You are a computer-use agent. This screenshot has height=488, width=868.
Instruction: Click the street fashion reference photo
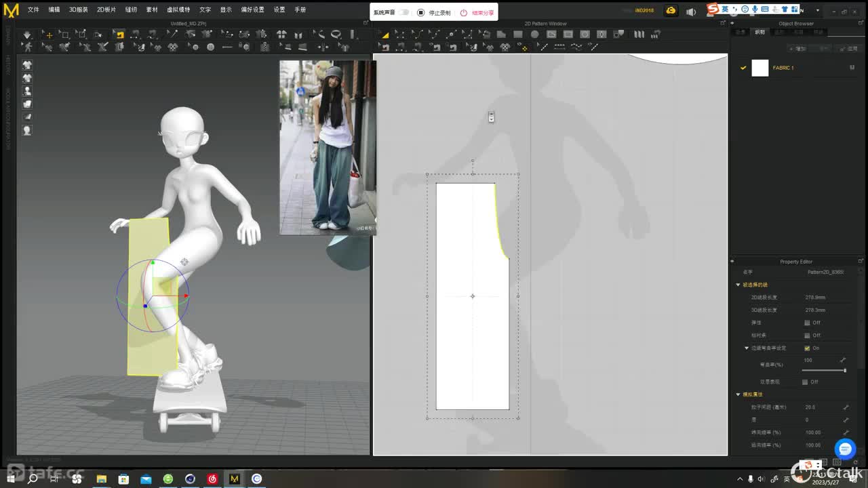328,147
